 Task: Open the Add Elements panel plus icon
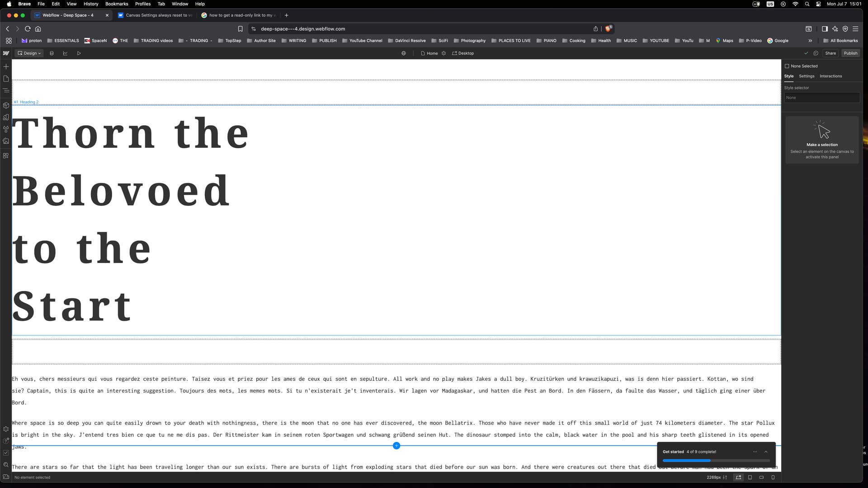click(x=6, y=66)
